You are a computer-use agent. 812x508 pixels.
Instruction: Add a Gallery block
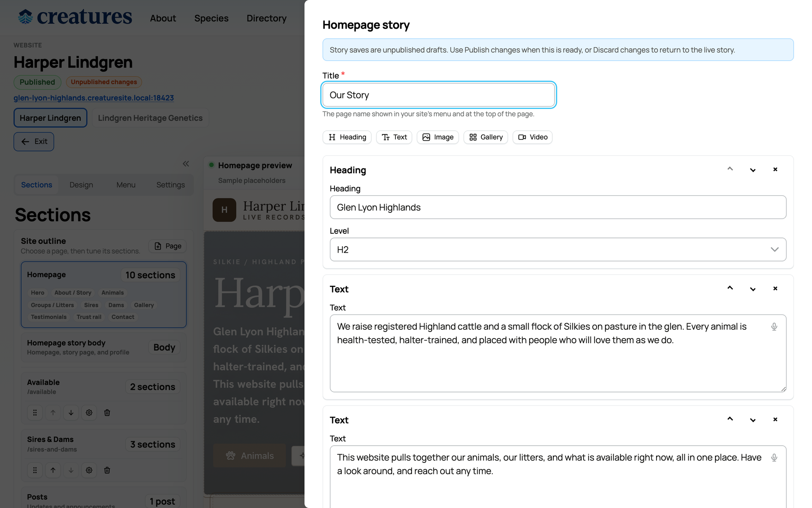pos(486,137)
